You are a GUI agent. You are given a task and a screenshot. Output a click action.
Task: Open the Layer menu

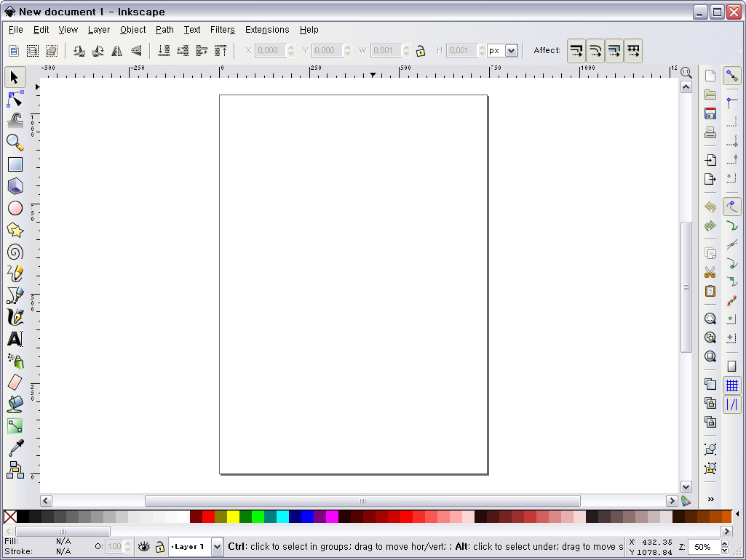point(99,30)
